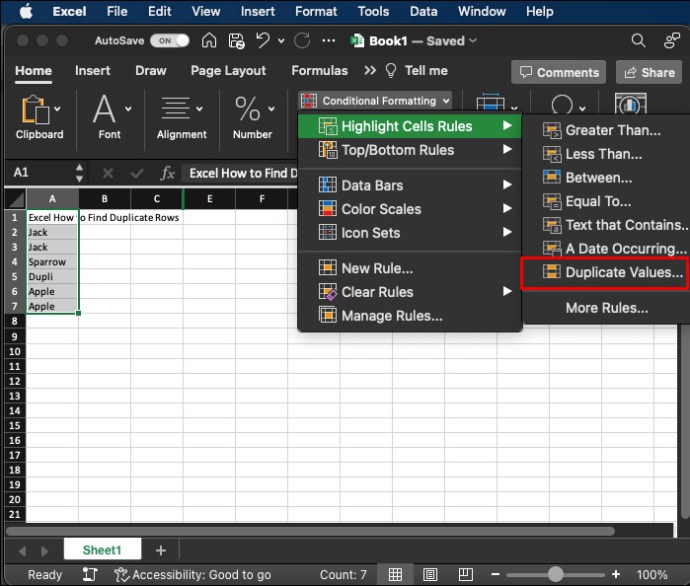Zoom in with the plus button
Viewport: 690px width, 586px height.
pos(616,575)
